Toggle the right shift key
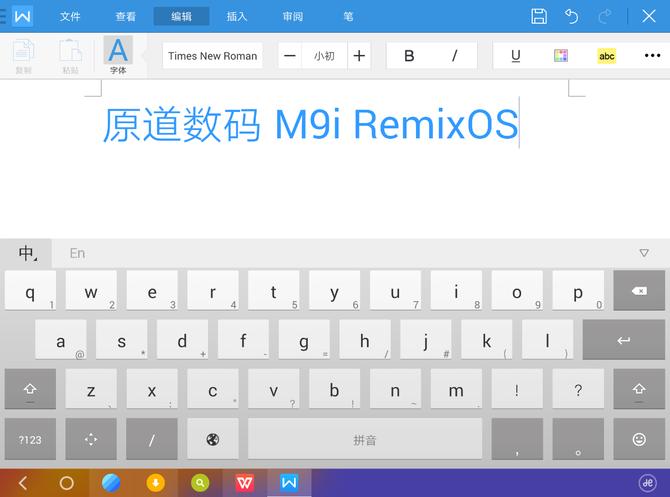This screenshot has width=670, height=497. (x=639, y=389)
